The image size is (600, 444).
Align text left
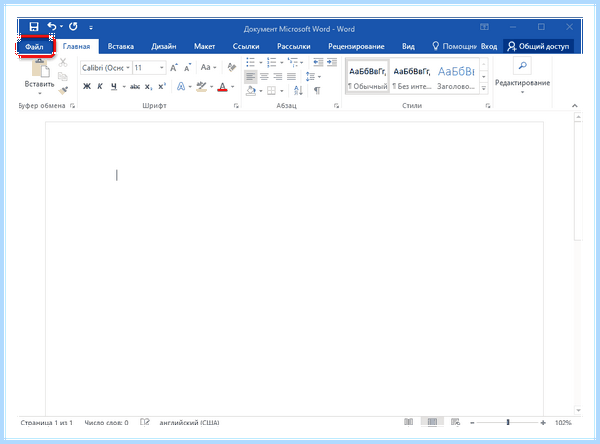[250, 77]
